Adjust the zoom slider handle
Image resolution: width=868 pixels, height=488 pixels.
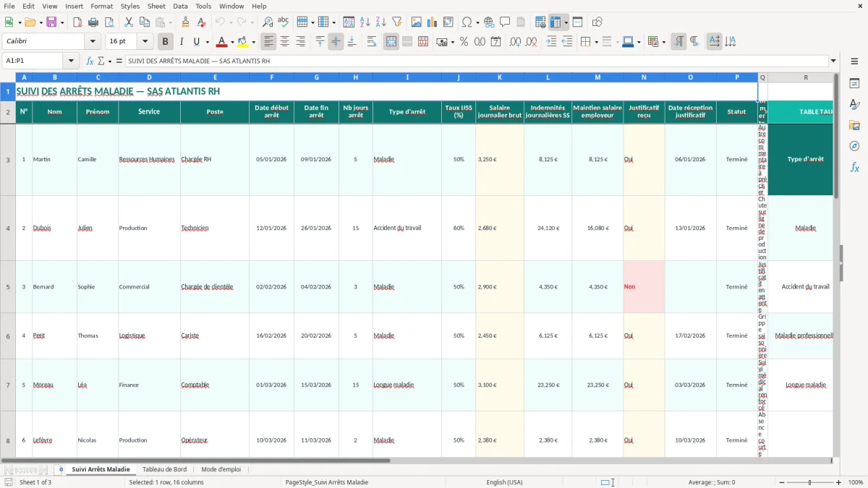tap(810, 482)
